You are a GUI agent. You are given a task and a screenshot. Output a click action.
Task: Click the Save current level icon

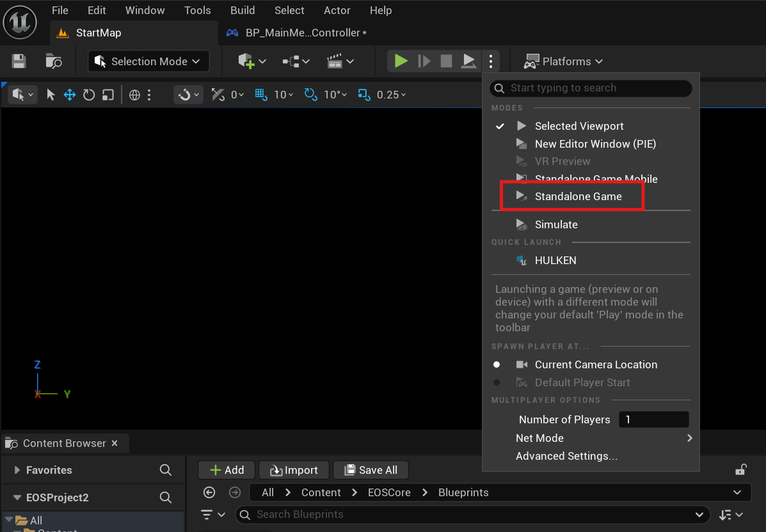tap(19, 61)
